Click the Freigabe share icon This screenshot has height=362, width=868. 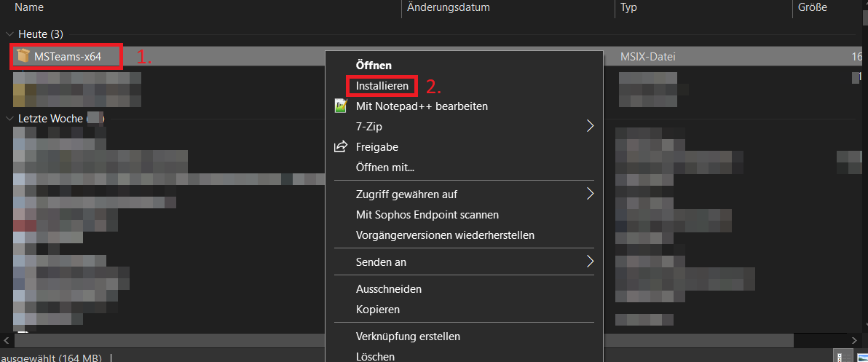tap(341, 147)
